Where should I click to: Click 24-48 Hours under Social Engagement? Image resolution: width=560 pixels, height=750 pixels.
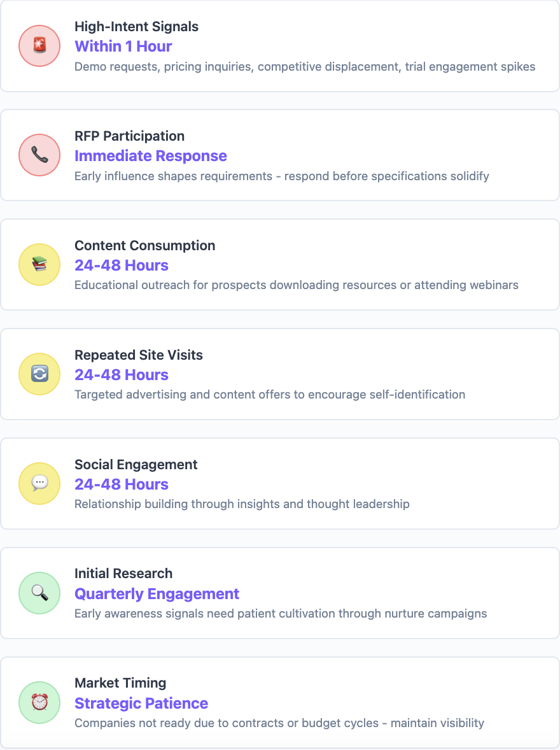pos(122,485)
